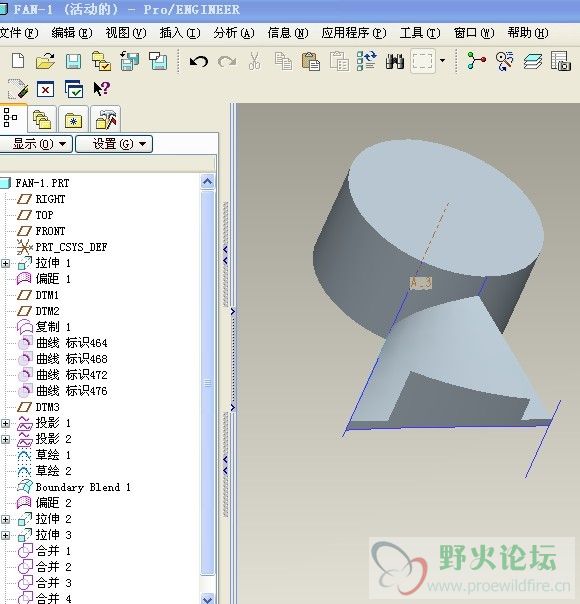Activate the What's This help cursor icon

point(102,89)
